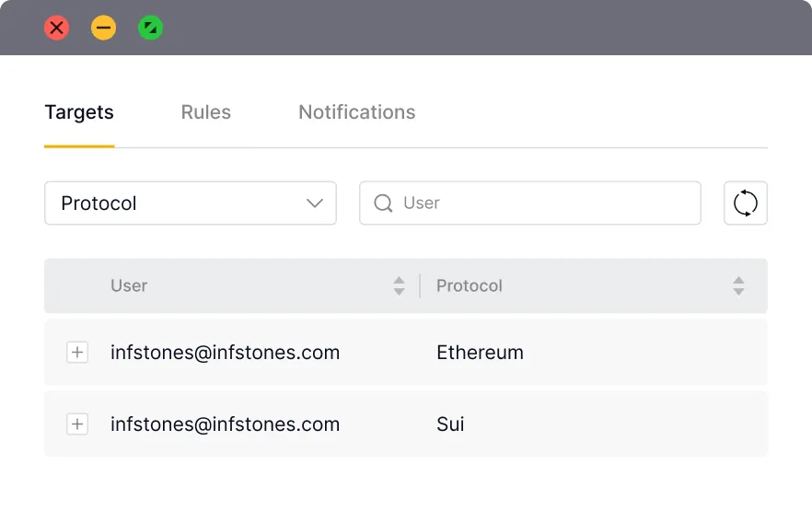This screenshot has height=511, width=812.
Task: Click the User column header
Action: tap(129, 285)
